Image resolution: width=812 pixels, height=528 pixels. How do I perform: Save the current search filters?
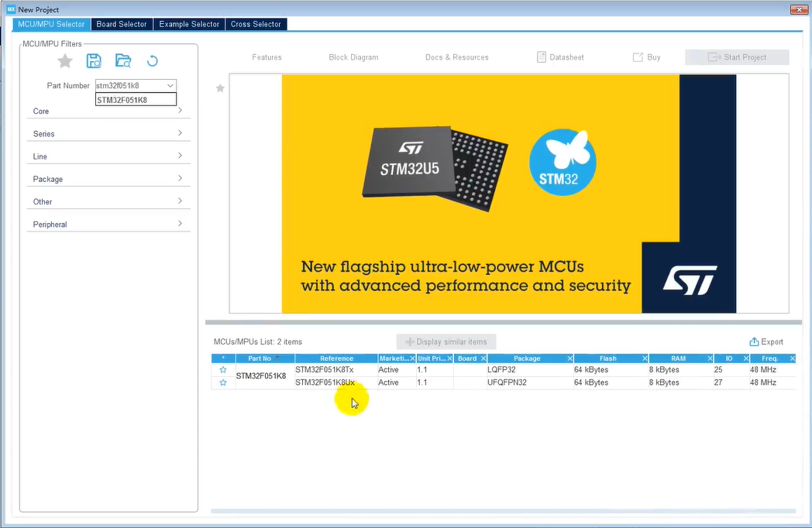(x=94, y=61)
